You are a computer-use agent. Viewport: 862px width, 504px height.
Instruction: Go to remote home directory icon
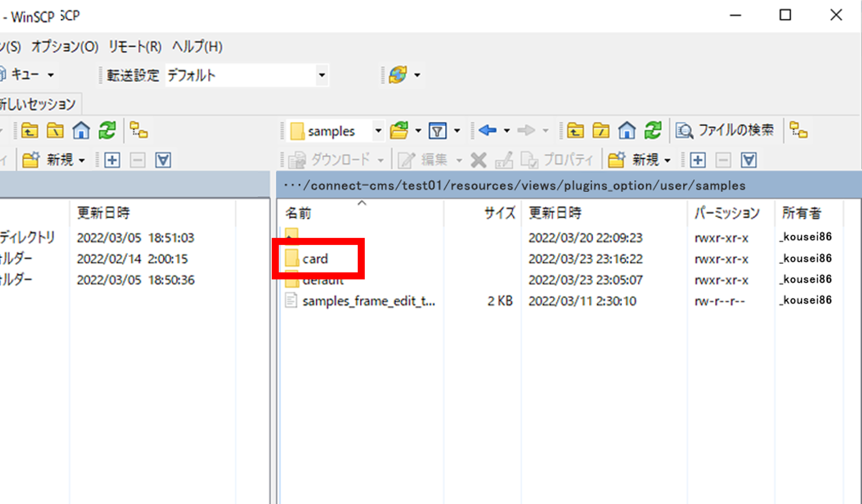coord(627,131)
